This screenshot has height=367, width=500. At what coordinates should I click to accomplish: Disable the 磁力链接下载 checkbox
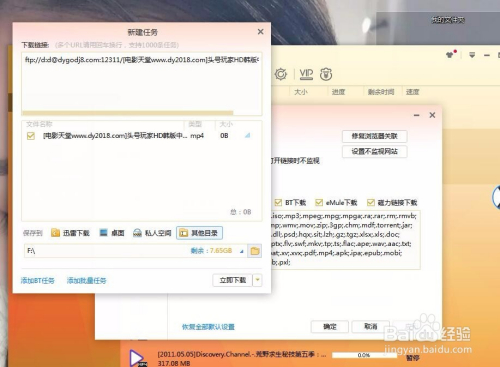tap(371, 202)
